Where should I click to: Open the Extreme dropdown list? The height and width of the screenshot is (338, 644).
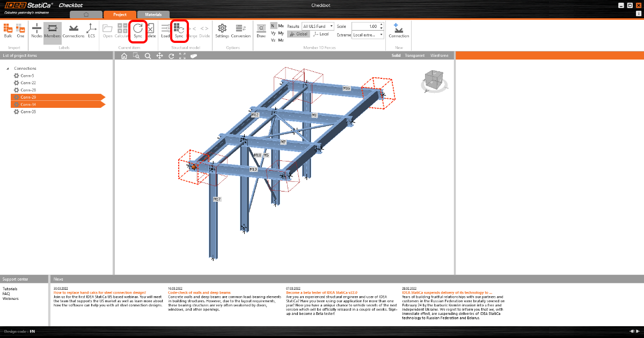coord(368,35)
